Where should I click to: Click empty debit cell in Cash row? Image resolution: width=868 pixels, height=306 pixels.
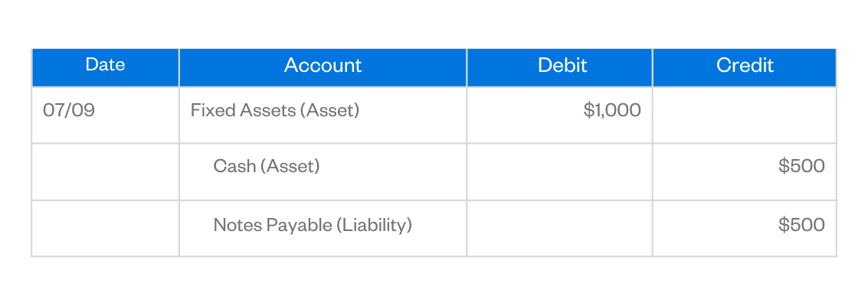coord(559,171)
